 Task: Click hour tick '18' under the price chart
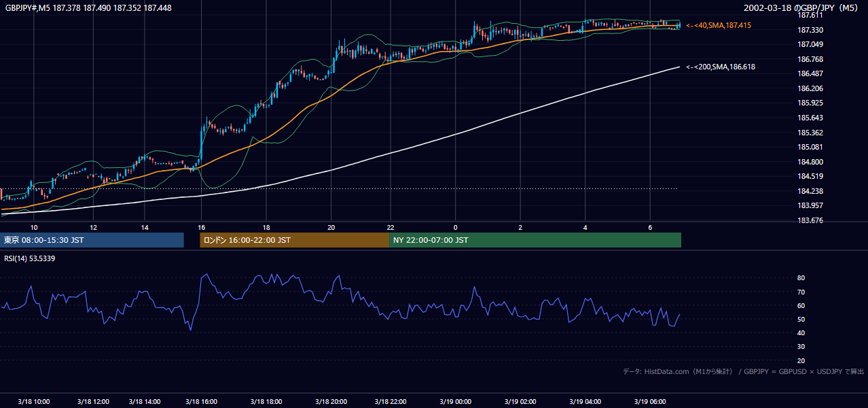267,227
